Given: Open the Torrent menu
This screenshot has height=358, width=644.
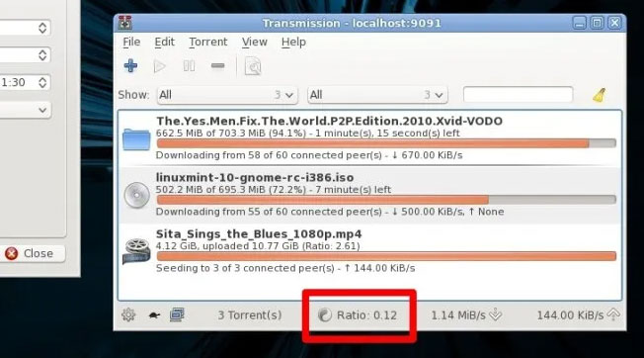Looking at the screenshot, I should coord(207,42).
